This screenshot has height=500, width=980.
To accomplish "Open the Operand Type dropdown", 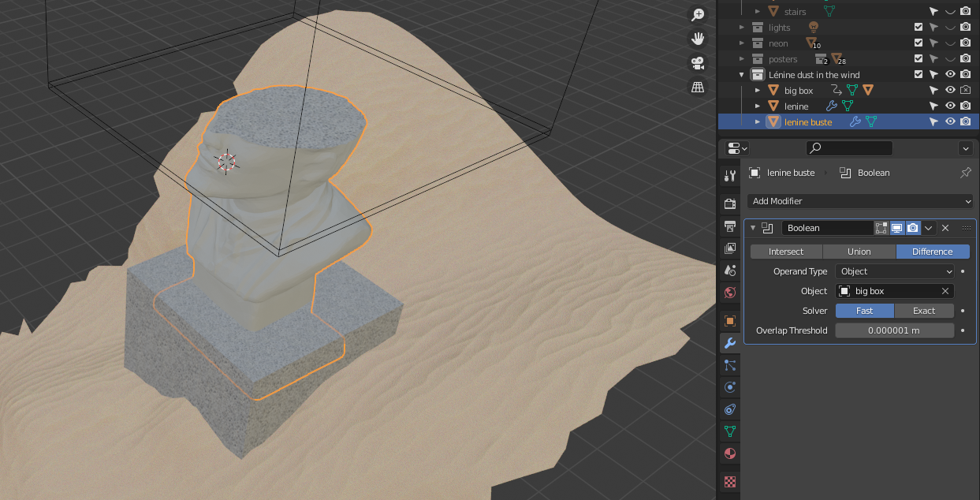I will pyautogui.click(x=895, y=271).
